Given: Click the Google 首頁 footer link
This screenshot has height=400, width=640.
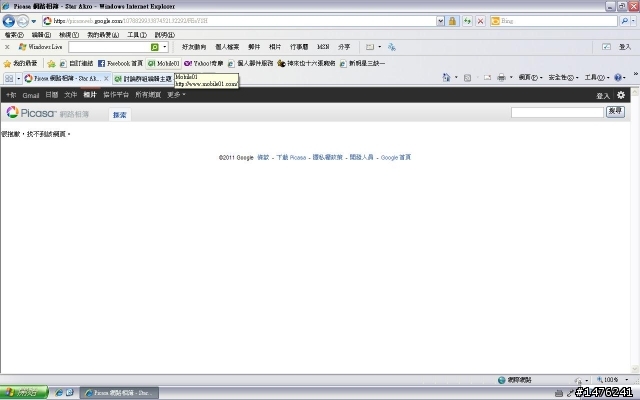Looking at the screenshot, I should click(396, 158).
